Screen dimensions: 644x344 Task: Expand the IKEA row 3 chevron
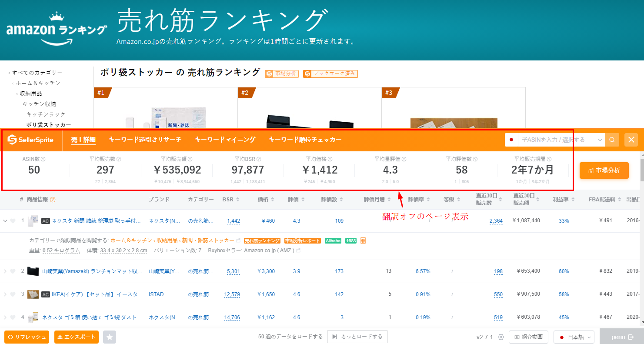coord(5,294)
